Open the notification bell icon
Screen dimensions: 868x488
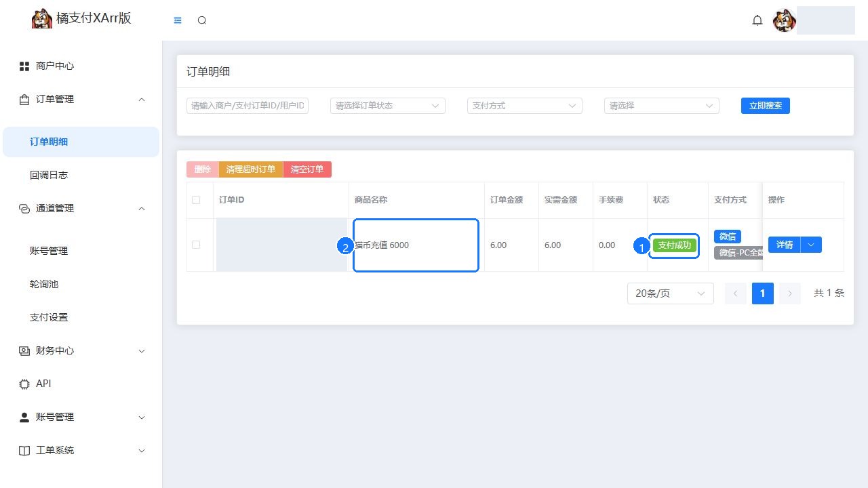coord(757,20)
